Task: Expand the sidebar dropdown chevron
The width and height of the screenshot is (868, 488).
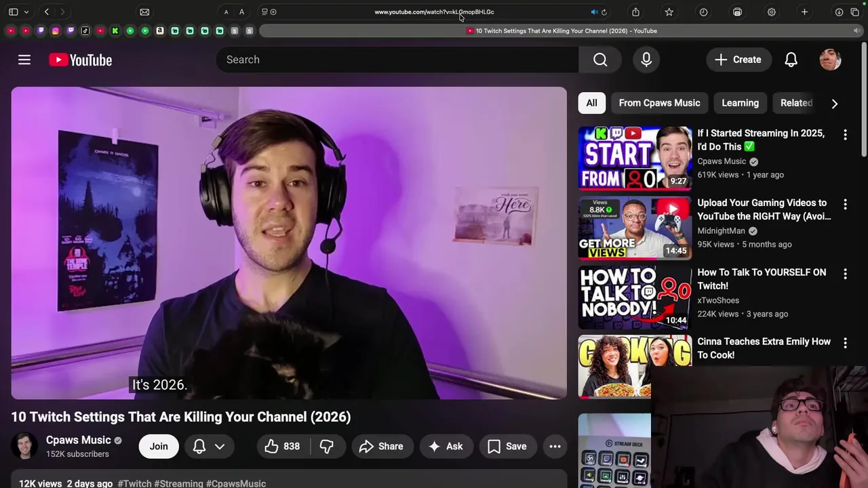Action: point(26,12)
